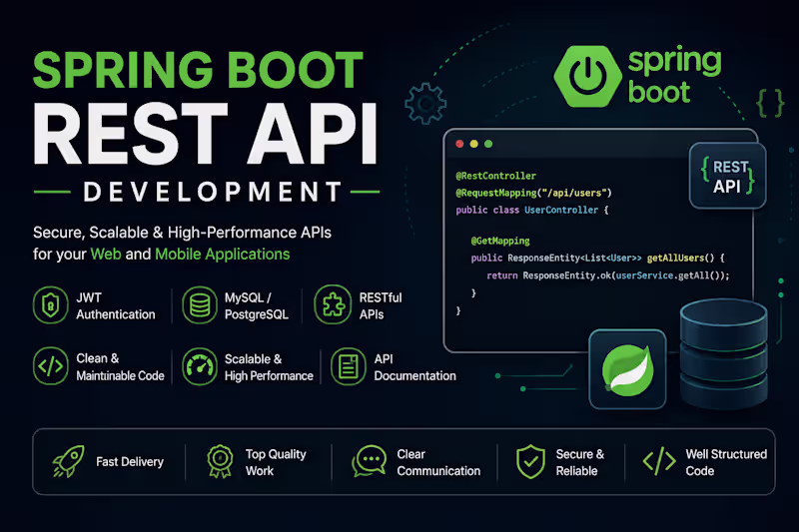The width and height of the screenshot is (799, 532).
Task: Click the 'JWT Authentication' label
Action: point(116,306)
